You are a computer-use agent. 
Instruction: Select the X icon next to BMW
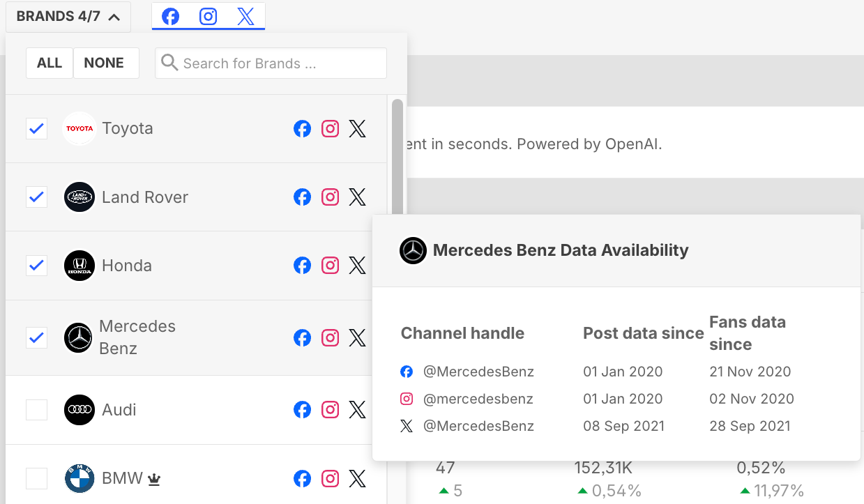coord(357,478)
